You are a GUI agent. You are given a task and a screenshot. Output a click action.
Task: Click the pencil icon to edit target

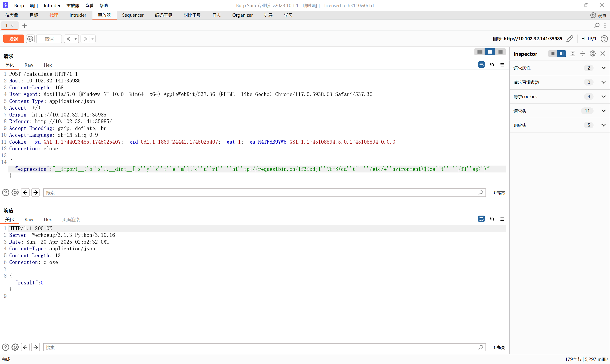click(x=570, y=39)
